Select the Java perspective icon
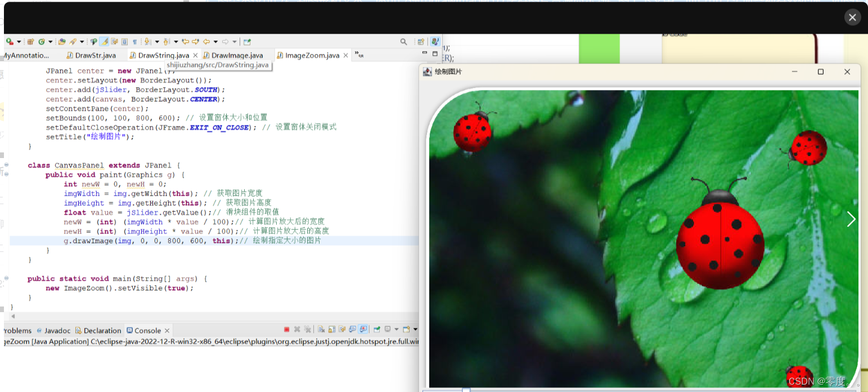This screenshot has width=868, height=392. click(x=435, y=42)
